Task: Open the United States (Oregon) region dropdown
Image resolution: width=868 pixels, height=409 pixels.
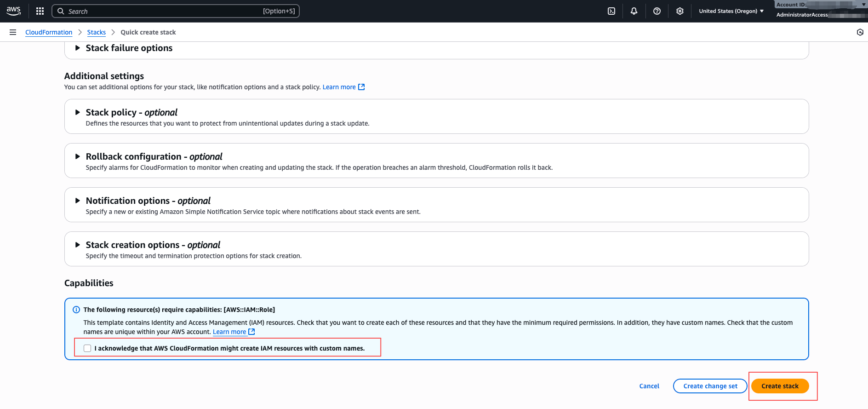Action: click(x=731, y=11)
